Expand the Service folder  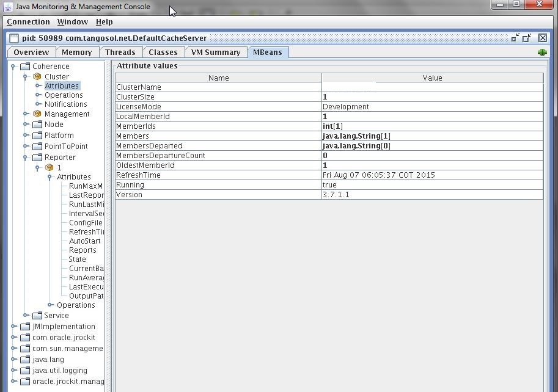tap(26, 315)
